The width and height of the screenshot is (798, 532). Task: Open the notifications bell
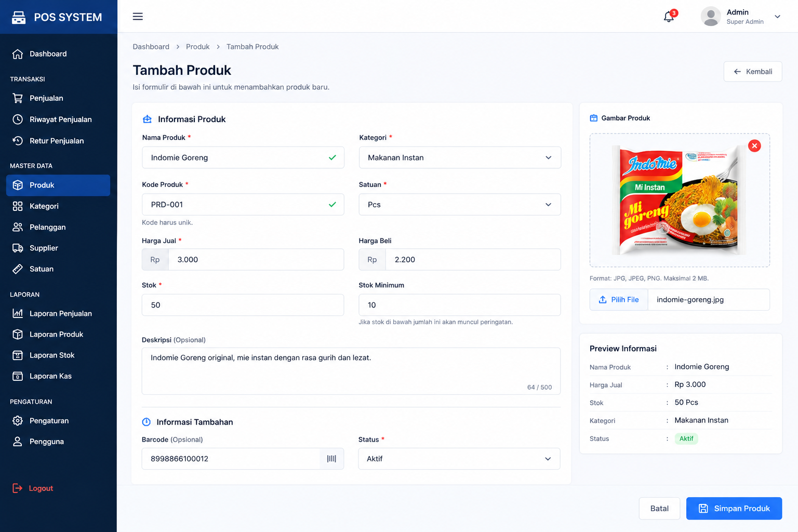(x=669, y=17)
